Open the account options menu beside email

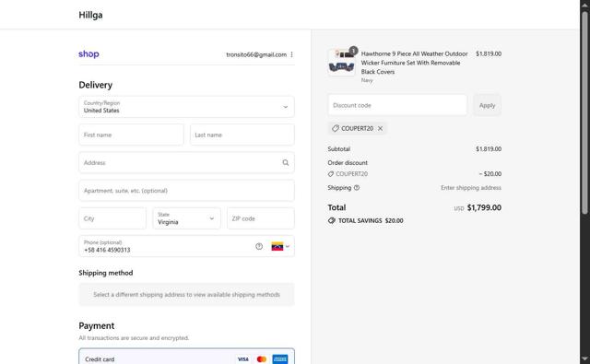tap(292, 54)
